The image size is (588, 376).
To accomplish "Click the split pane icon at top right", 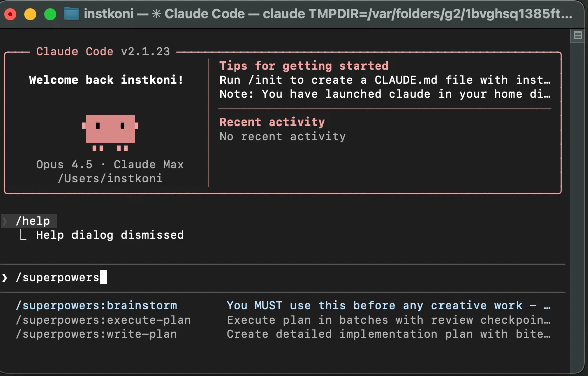I will click(578, 36).
